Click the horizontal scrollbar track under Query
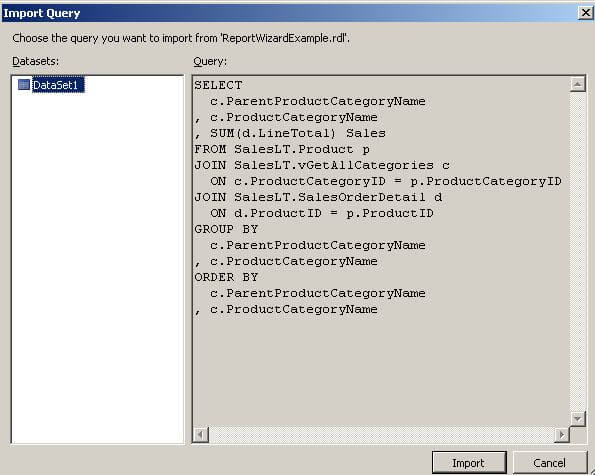The height and width of the screenshot is (475, 595). (381, 434)
